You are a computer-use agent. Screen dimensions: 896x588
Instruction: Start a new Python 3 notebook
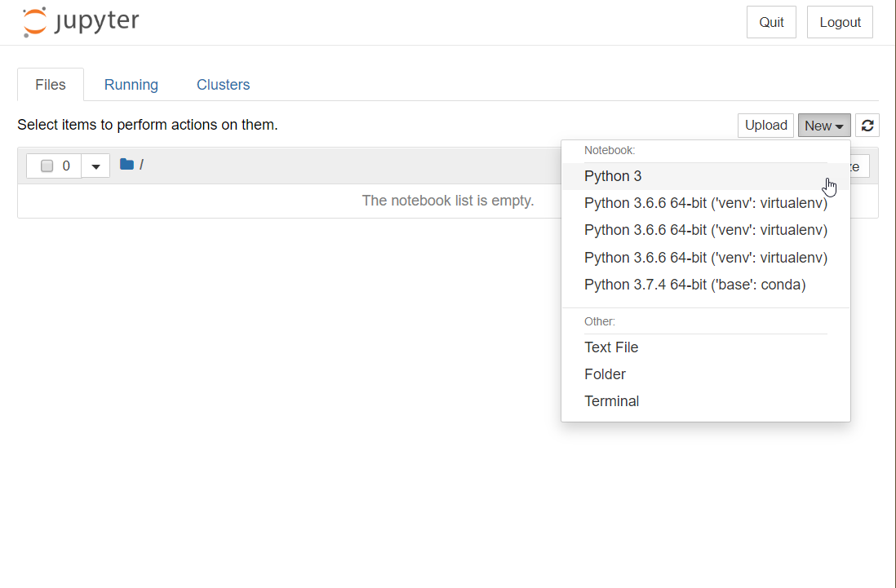(x=613, y=175)
